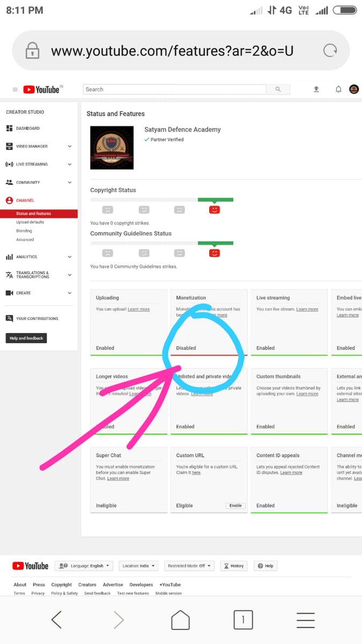Viewport: 362px width, 644px height.
Task: Open Advanced submenu item
Action: [25, 240]
